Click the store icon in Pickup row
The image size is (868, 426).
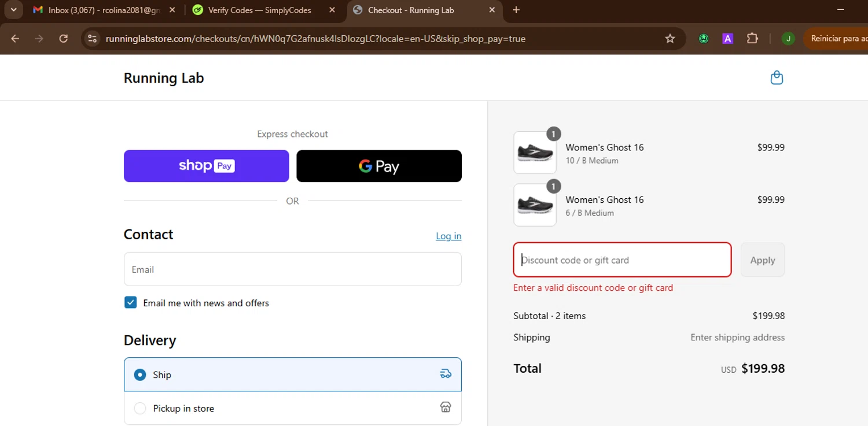pyautogui.click(x=446, y=407)
